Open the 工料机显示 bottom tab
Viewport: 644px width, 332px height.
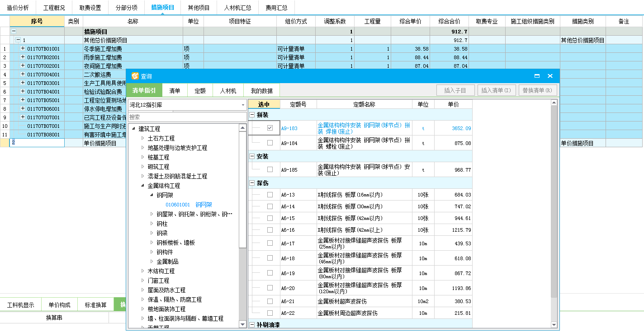(20, 305)
